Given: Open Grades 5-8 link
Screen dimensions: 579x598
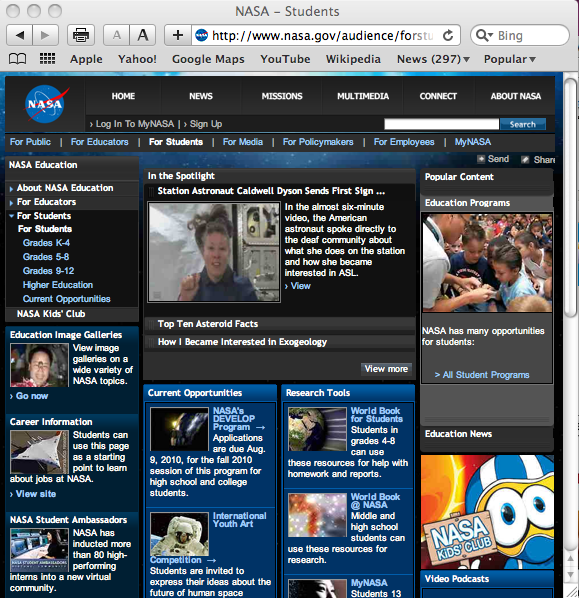Looking at the screenshot, I should click(46, 257).
